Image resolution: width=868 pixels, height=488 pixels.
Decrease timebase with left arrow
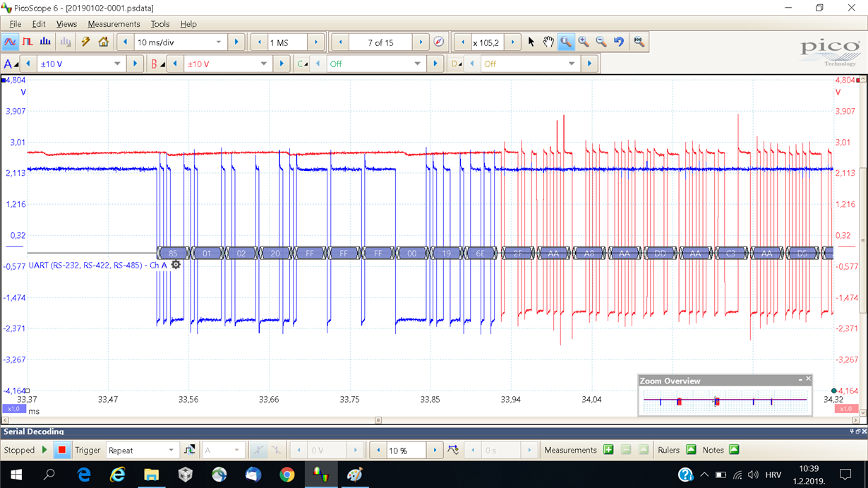pos(125,42)
